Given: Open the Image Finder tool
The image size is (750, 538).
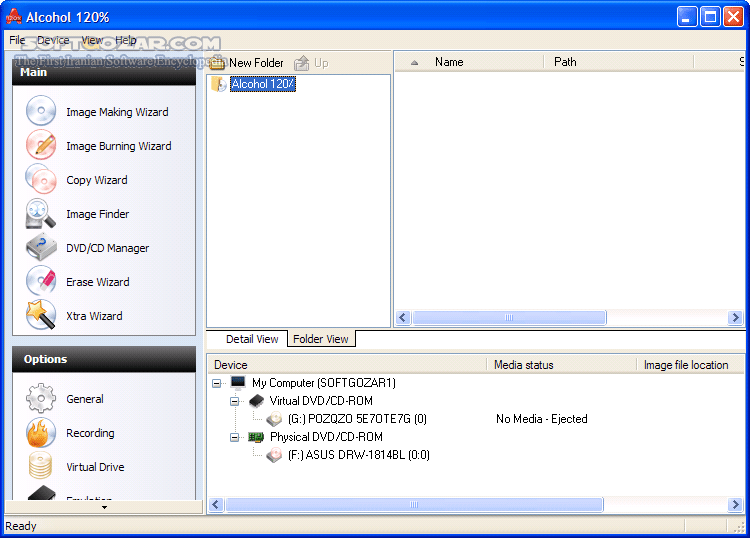Looking at the screenshot, I should (x=41, y=214).
